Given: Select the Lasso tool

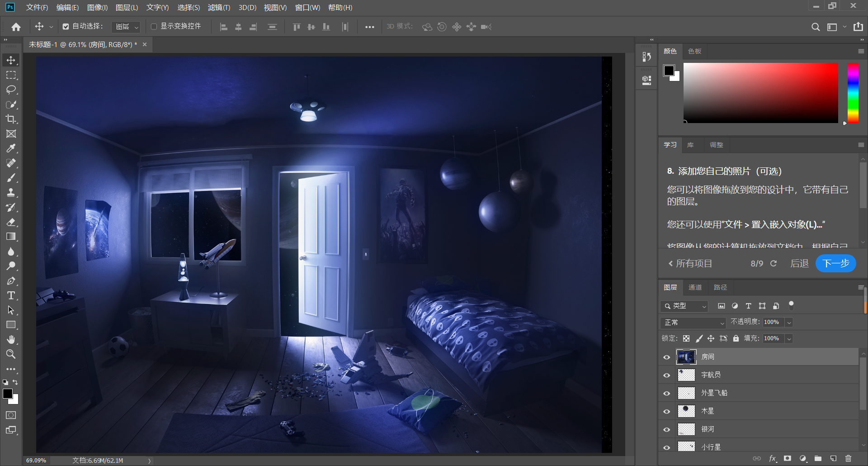Looking at the screenshot, I should [x=11, y=90].
